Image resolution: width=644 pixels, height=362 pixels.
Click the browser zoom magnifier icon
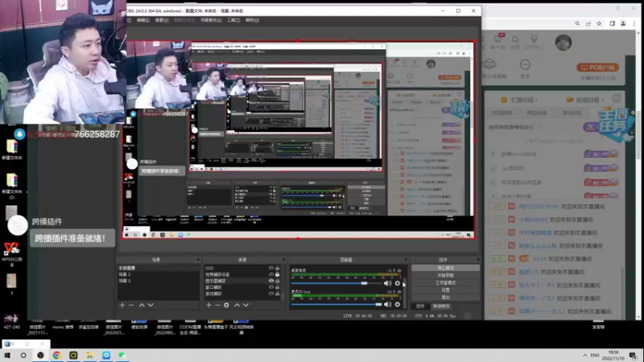pos(577,24)
